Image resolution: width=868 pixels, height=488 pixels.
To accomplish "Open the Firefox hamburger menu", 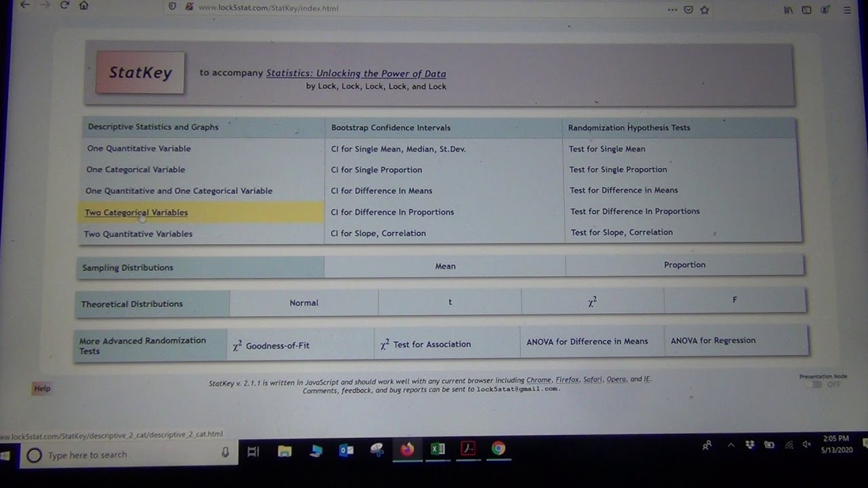I will click(847, 10).
